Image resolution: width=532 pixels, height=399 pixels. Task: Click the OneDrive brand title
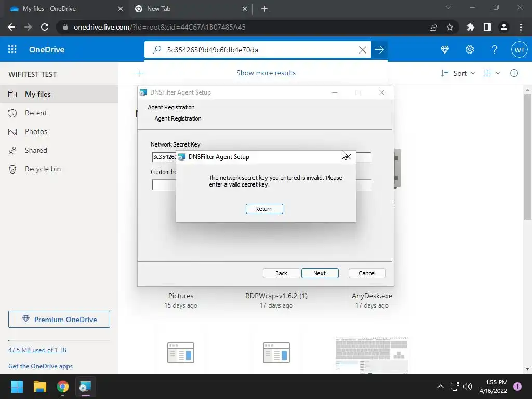pos(47,49)
